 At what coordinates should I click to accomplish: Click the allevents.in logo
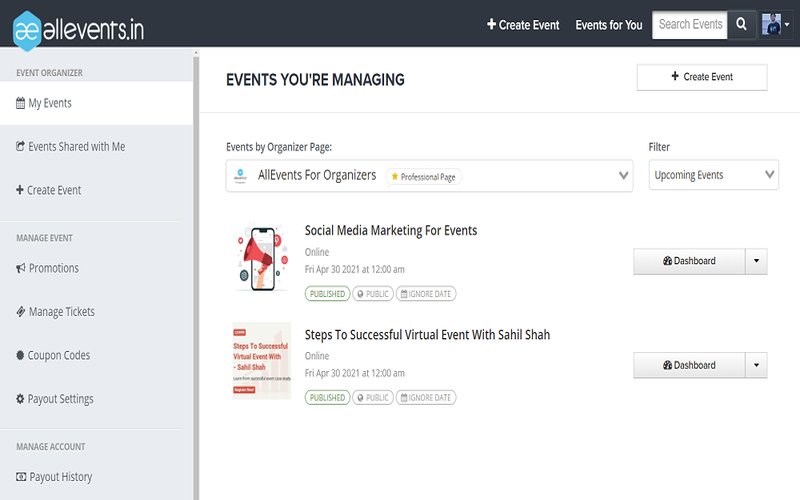[x=78, y=28]
